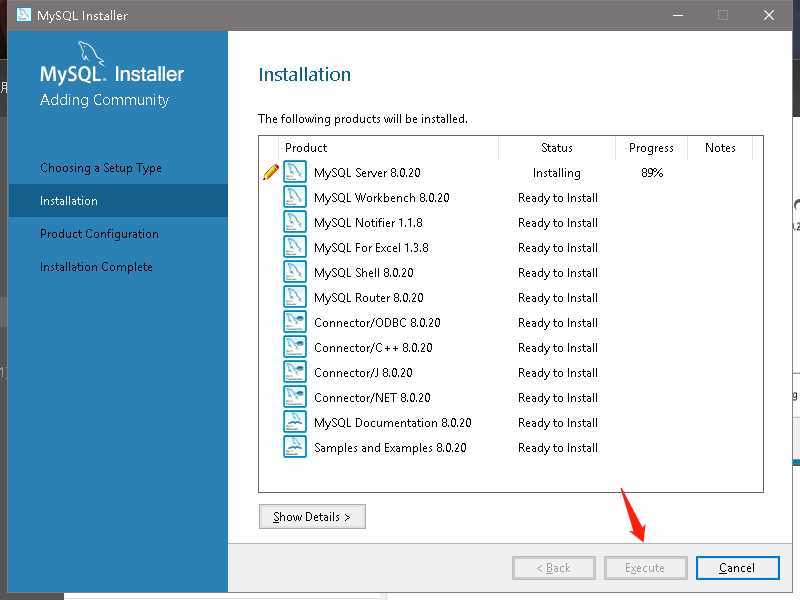The image size is (800, 600).
Task: Click Ready to Install status for Documentation
Action: click(x=558, y=423)
